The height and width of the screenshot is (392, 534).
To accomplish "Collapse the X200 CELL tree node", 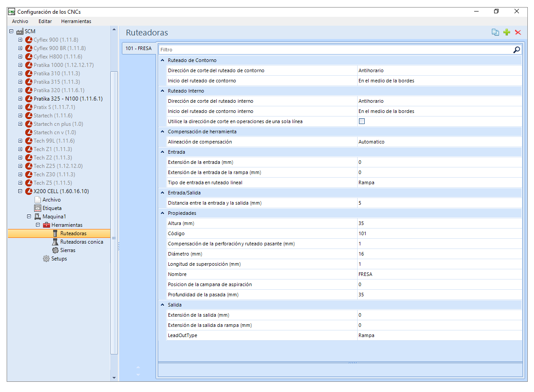I will coord(20,191).
